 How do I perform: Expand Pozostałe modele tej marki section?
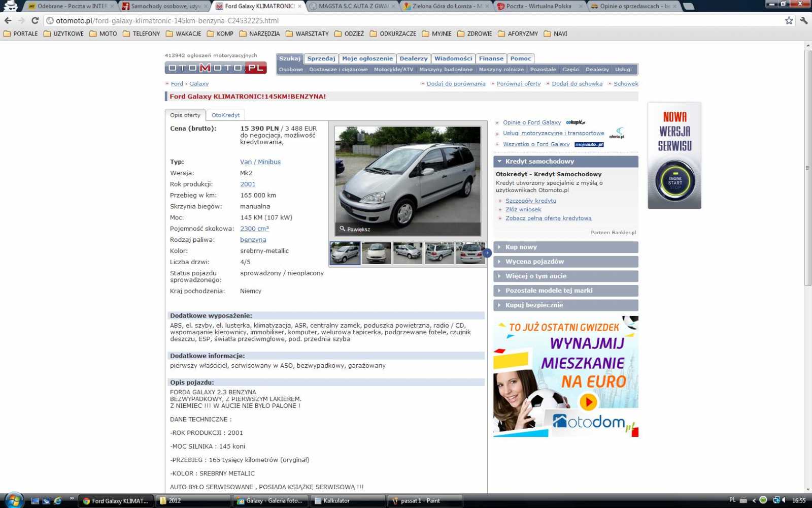(x=565, y=291)
